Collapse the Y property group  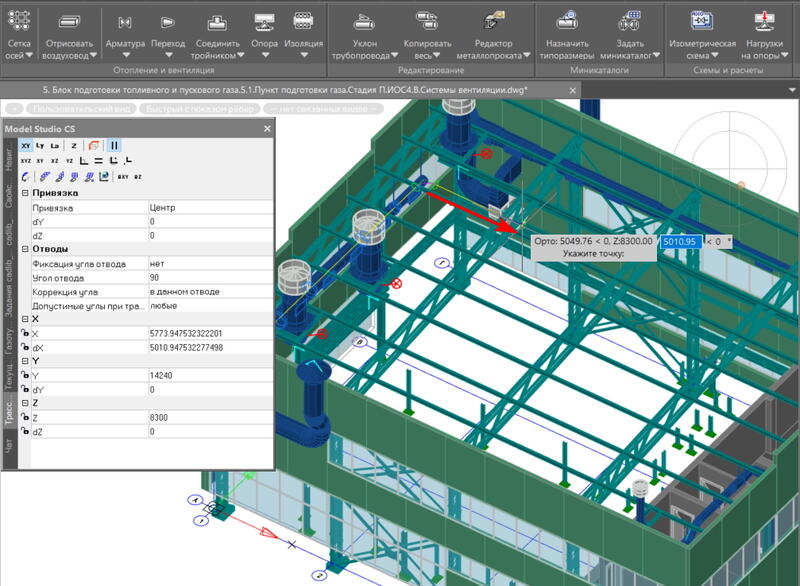[x=24, y=361]
